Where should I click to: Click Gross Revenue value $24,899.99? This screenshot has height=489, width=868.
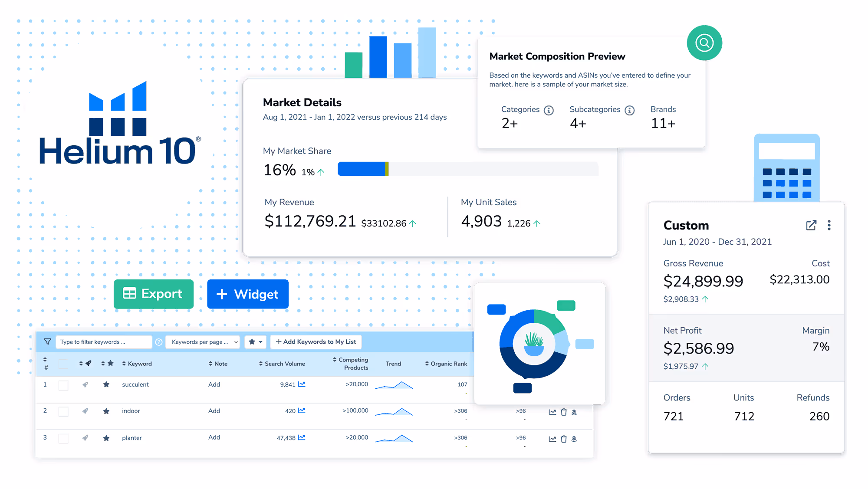point(703,281)
